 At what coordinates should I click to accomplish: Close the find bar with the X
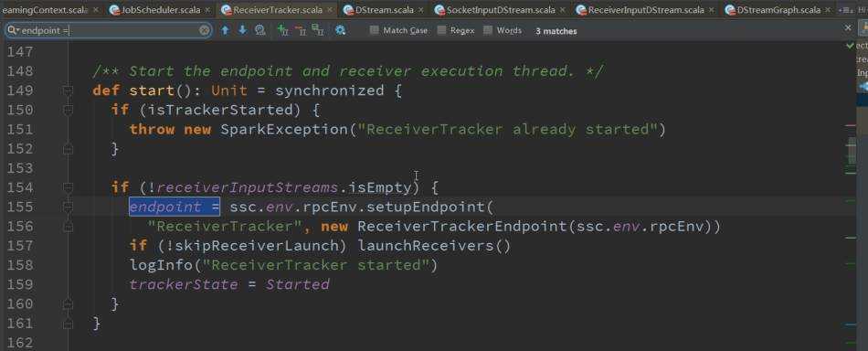pyautogui.click(x=848, y=27)
